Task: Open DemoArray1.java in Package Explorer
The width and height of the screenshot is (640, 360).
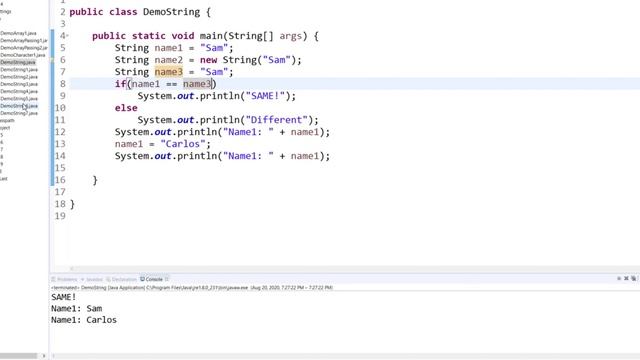Action: (x=18, y=33)
